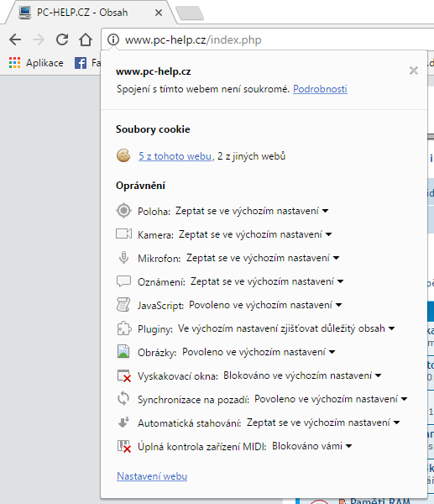Open the MIDI Blokováno vámi dropdown

312,446
